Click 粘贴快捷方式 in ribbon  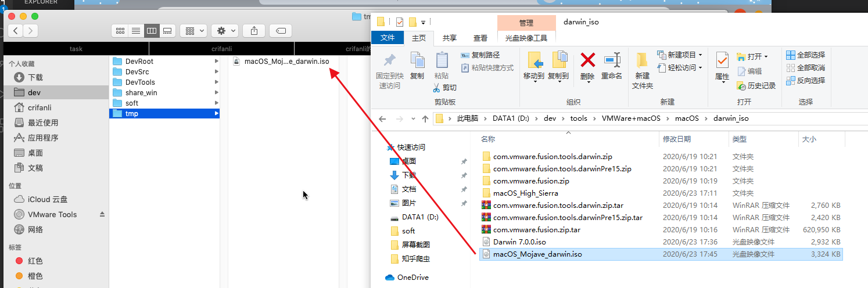click(487, 68)
